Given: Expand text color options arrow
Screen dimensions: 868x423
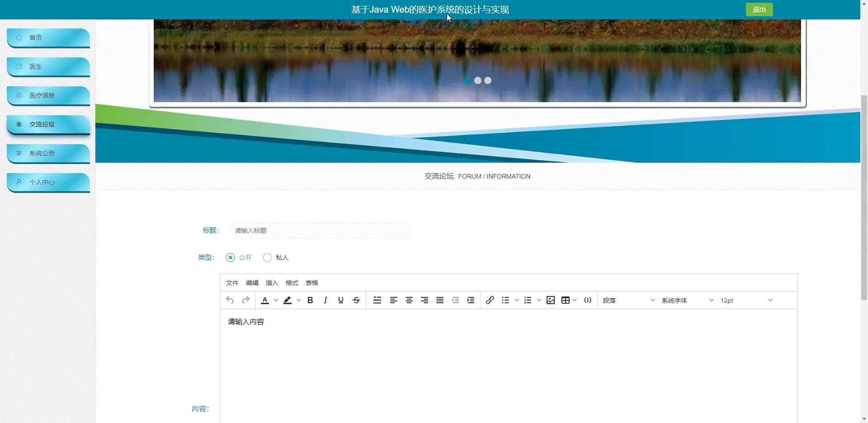Looking at the screenshot, I should coord(276,300).
